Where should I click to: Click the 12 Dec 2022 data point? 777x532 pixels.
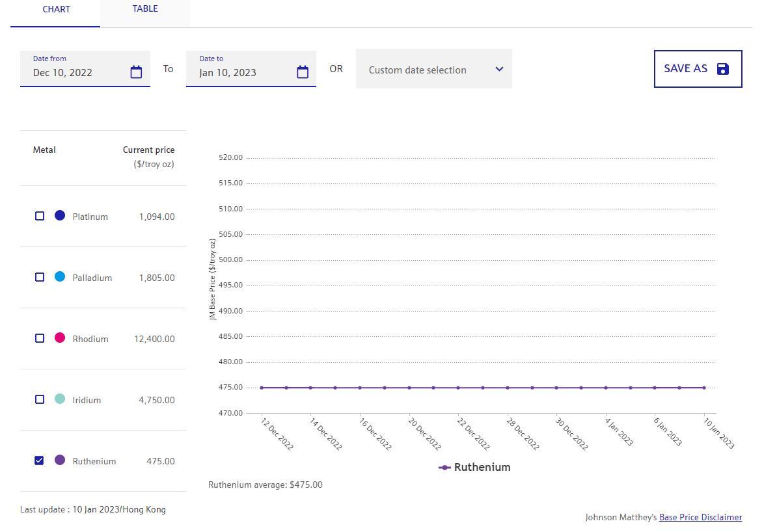(262, 388)
